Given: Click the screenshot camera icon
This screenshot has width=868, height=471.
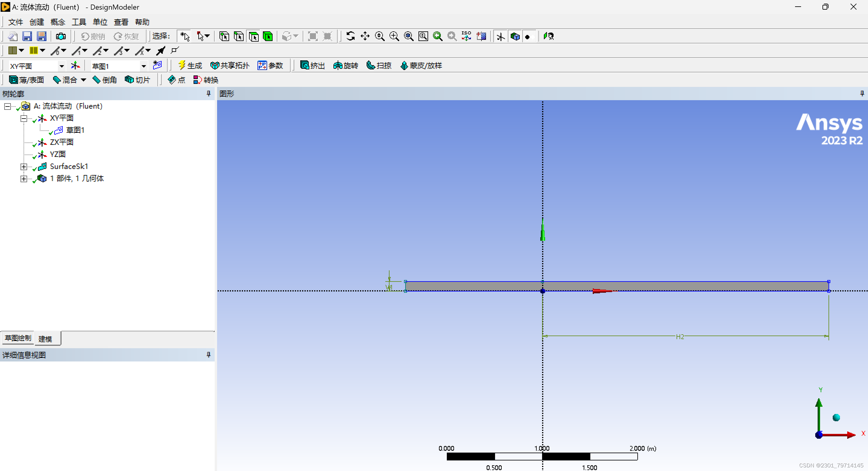Looking at the screenshot, I should (61, 36).
